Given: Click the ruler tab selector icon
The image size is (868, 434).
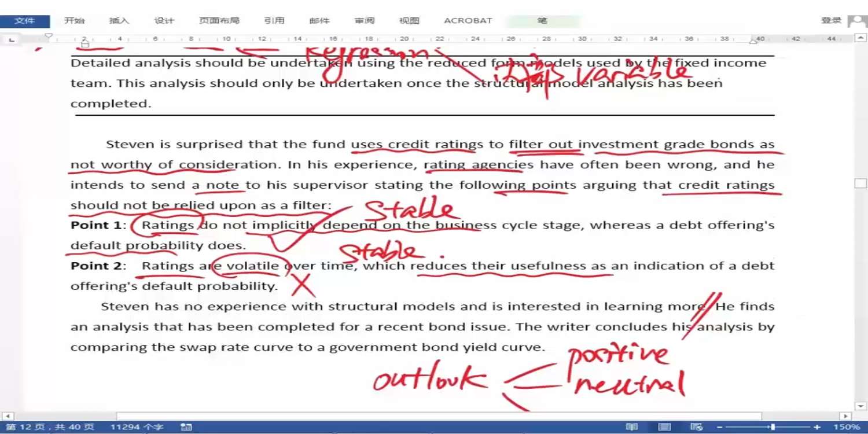Looking at the screenshot, I should click(12, 39).
